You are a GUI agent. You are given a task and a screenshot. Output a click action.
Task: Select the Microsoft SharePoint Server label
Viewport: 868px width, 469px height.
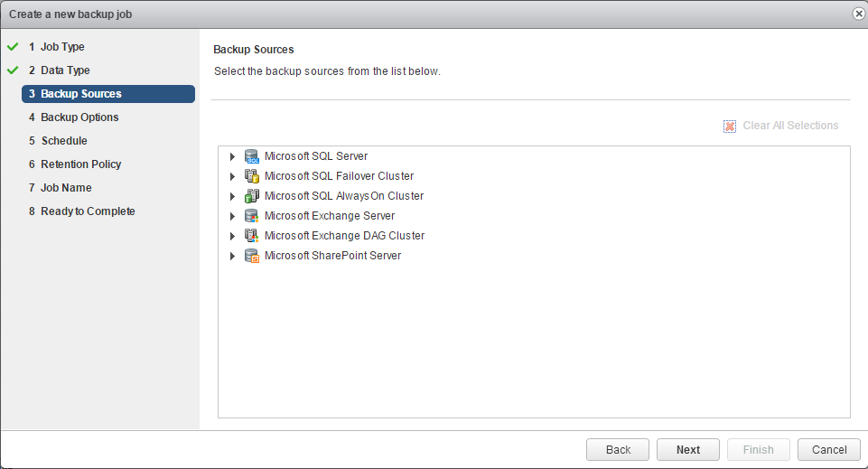[x=332, y=256]
